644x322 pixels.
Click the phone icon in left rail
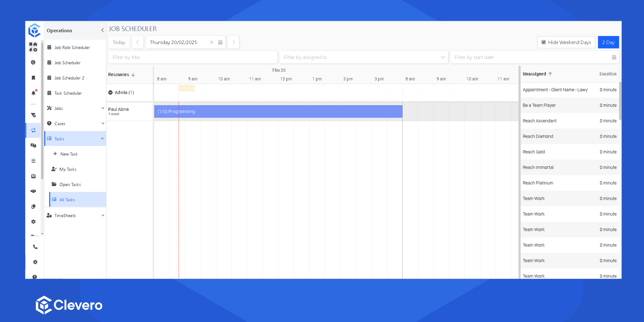point(35,247)
